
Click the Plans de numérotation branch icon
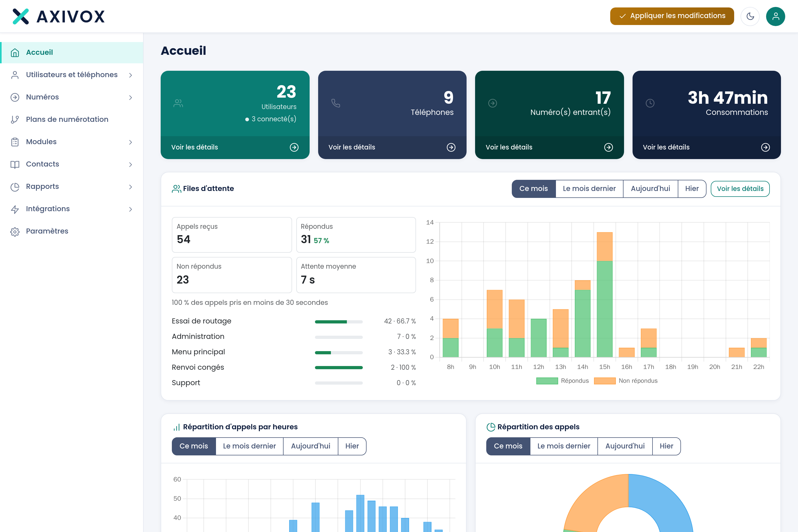(x=15, y=119)
